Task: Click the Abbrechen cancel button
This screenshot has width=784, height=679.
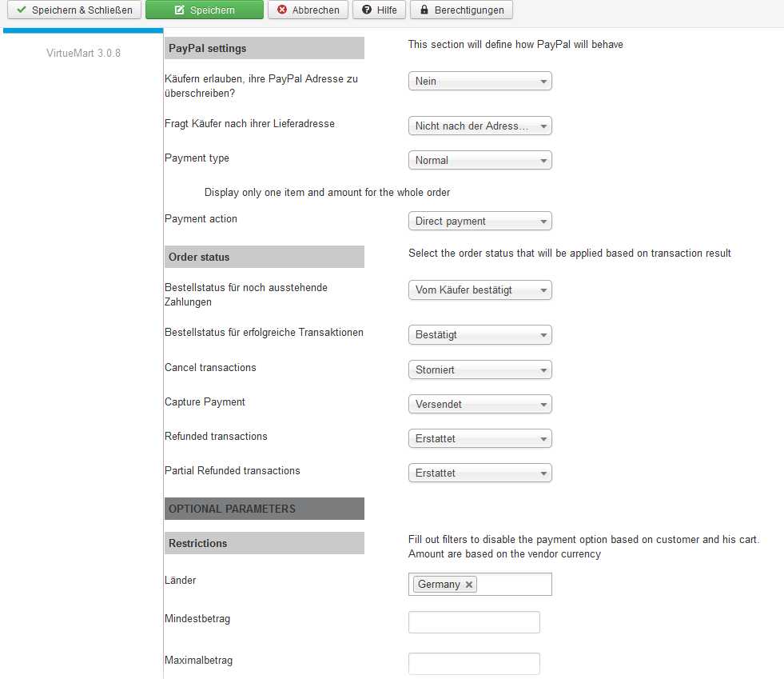Action: tap(308, 10)
